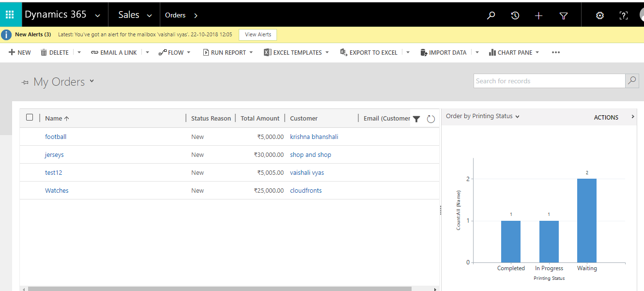Click NEW order command
The image size is (644, 291).
pos(20,52)
